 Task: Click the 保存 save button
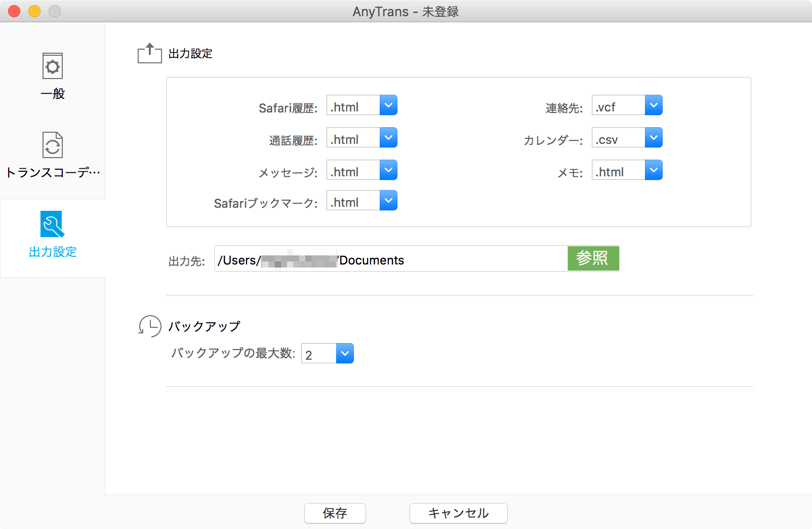[x=335, y=513]
